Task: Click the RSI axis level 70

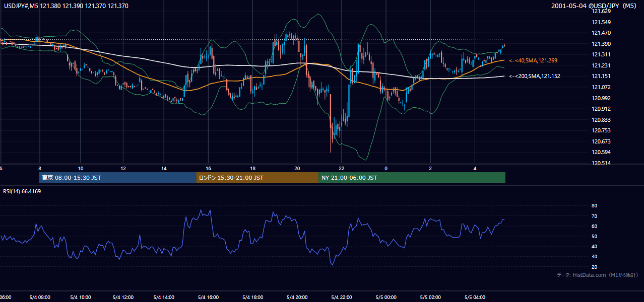Action: [594, 216]
